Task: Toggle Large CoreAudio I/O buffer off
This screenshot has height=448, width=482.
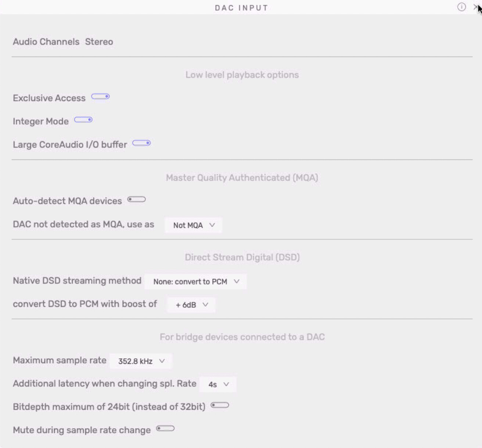Action: coord(141,143)
